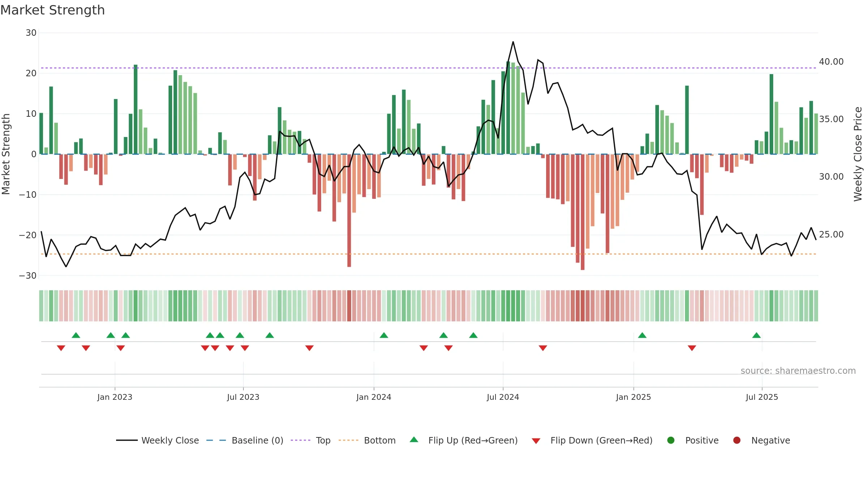Toggle Flip Up (Red→Green) legend entry
Image resolution: width=868 pixels, height=488 pixels.
click(x=464, y=440)
